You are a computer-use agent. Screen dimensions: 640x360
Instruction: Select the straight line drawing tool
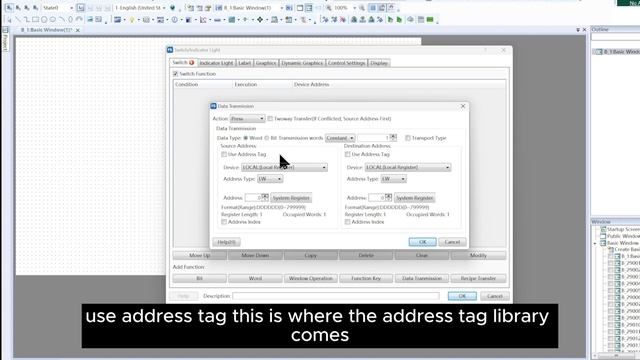(x=18, y=19)
